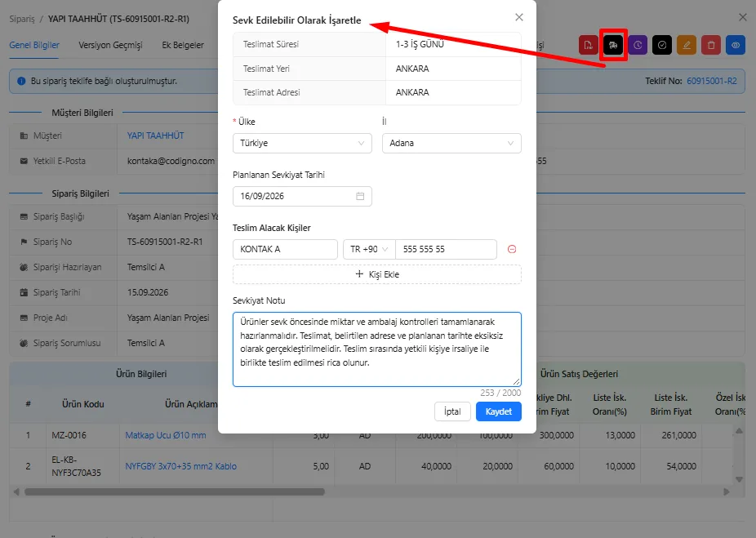This screenshot has width=756, height=538.
Task: Click the left arrow of horizontal scrollbar
Action: (16, 491)
